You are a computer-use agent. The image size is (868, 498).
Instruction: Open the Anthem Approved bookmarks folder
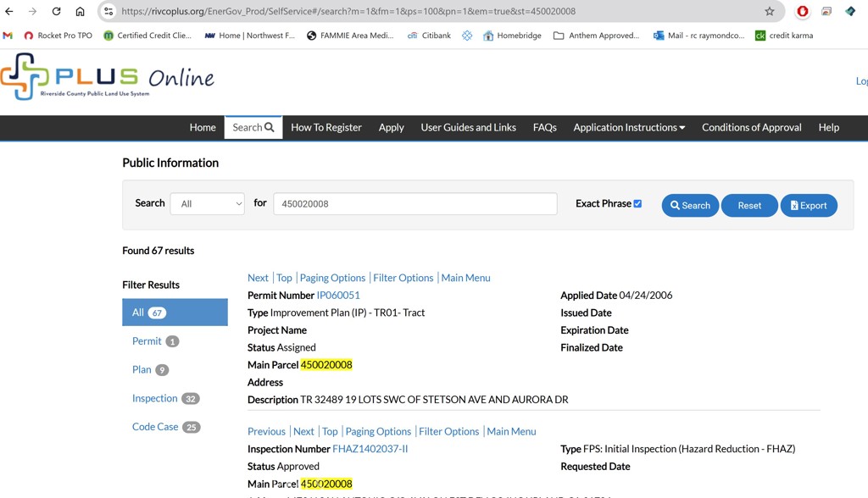[596, 36]
